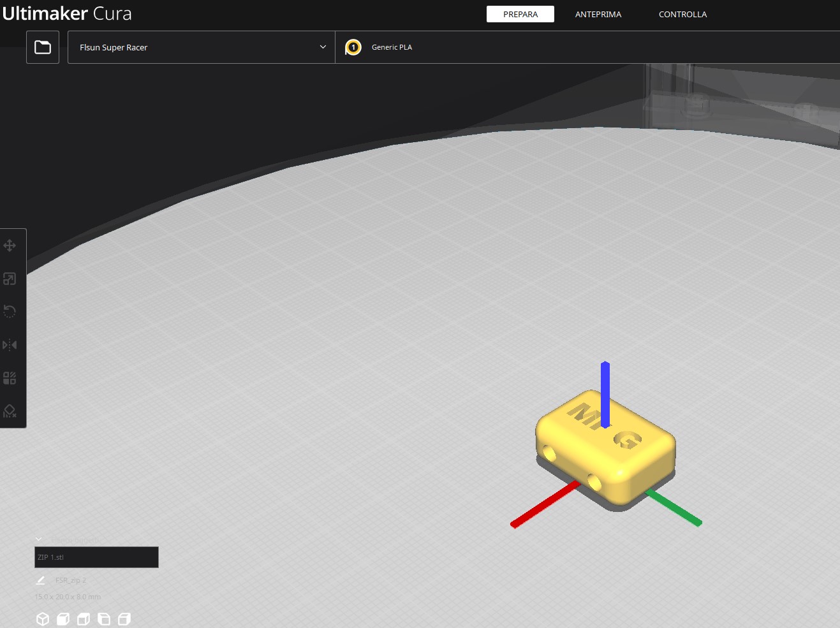This screenshot has width=840, height=628.
Task: Select the Mirror tool in left toolbar
Action: 10,345
